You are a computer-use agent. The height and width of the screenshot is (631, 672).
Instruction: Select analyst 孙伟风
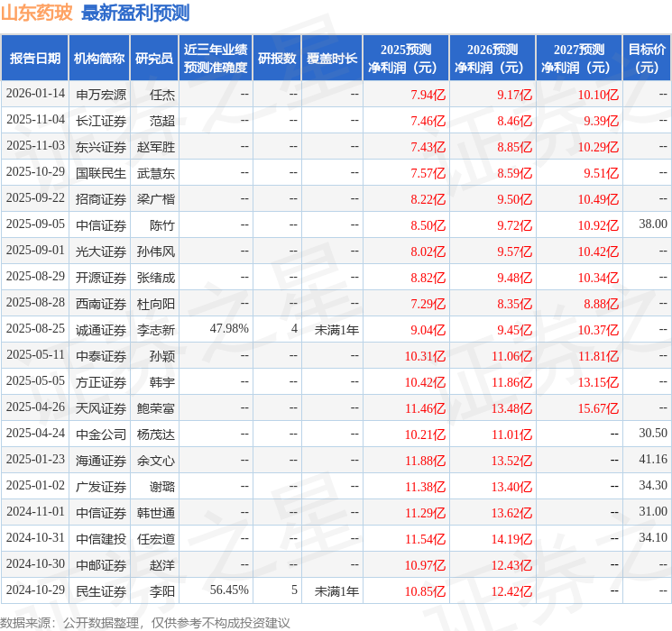pyautogui.click(x=156, y=251)
